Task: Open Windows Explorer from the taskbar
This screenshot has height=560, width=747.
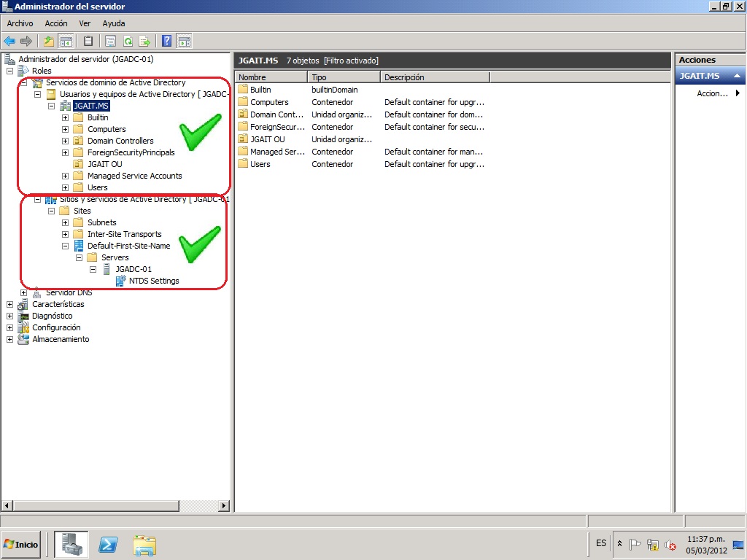Action: (144, 545)
